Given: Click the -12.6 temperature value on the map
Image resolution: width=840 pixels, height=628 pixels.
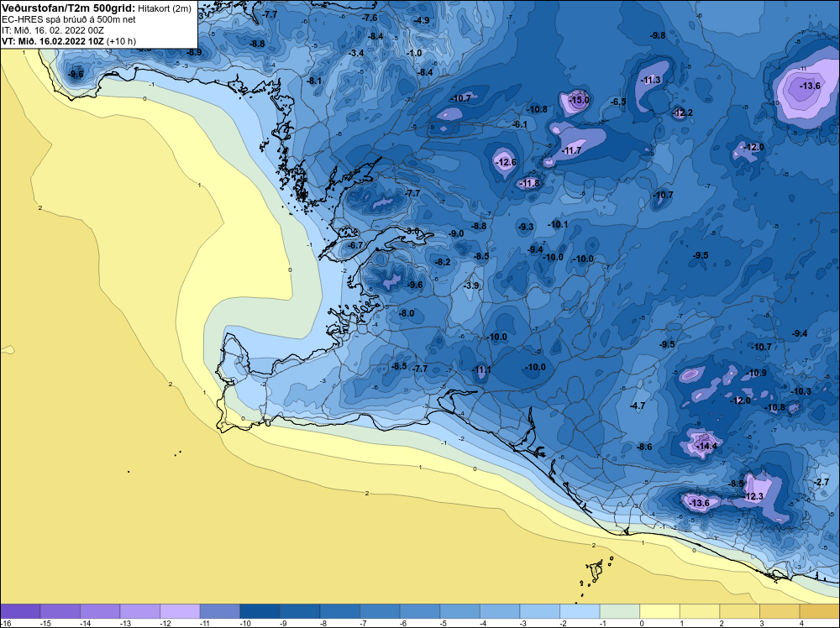Looking at the screenshot, I should 505,162.
